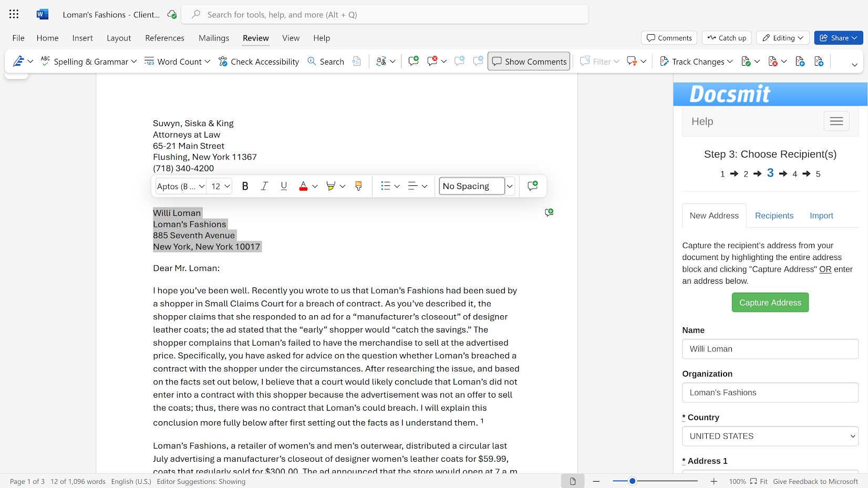Expand the No Spacing styles dropdown arrow
Image resolution: width=868 pixels, height=488 pixels.
click(x=510, y=186)
